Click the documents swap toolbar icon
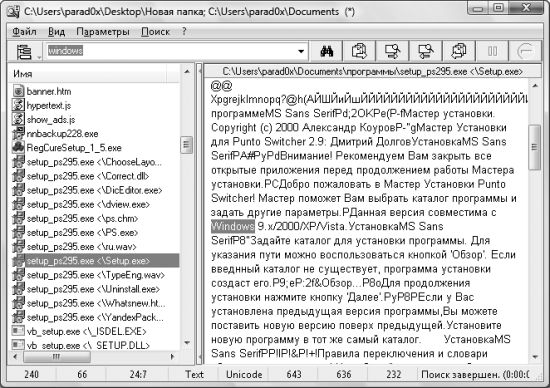 pos(459,52)
